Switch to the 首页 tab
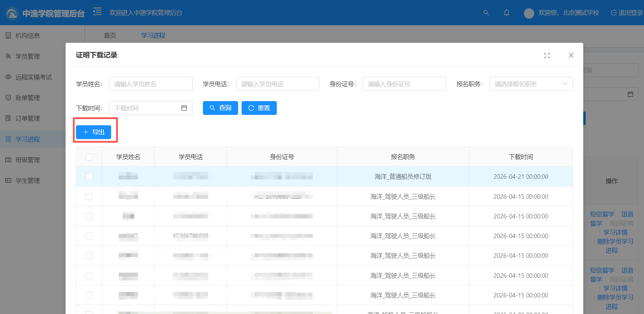This screenshot has width=644, height=314. click(110, 36)
